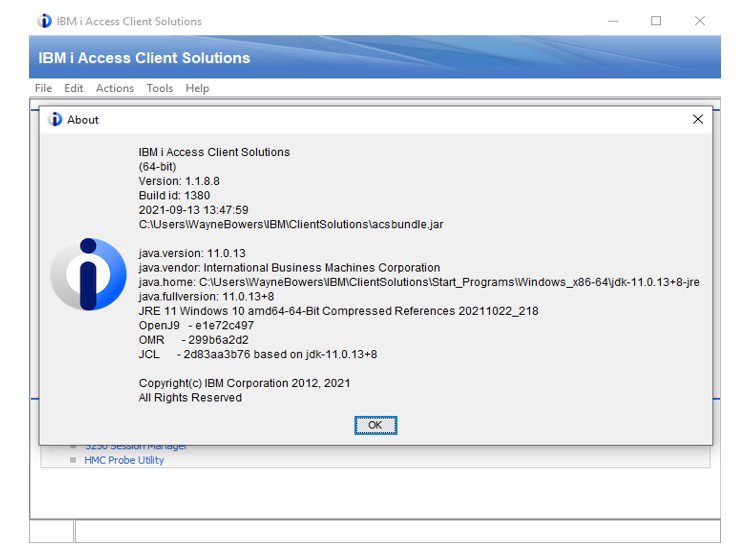Close the IBM i Access Client Solutions window
Screen dimensions: 750x555
(700, 21)
